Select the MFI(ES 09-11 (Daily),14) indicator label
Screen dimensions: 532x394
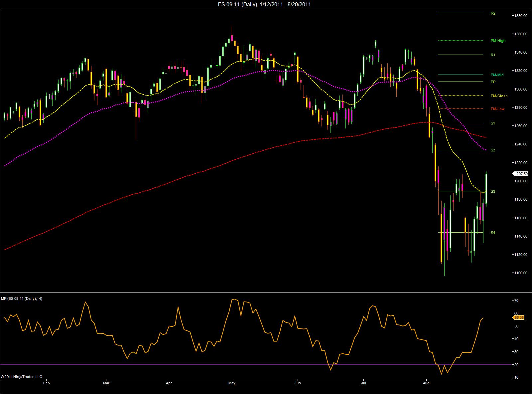coord(22,298)
